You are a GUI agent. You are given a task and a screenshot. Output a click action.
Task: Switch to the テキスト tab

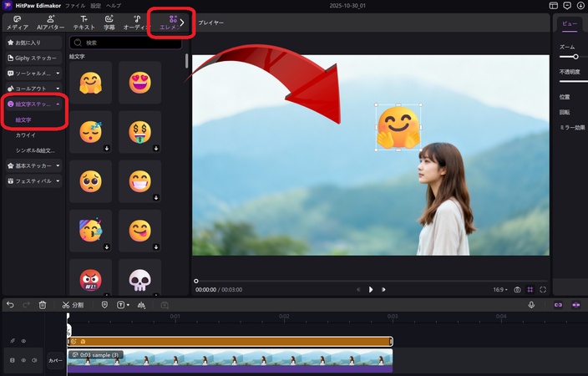84,23
